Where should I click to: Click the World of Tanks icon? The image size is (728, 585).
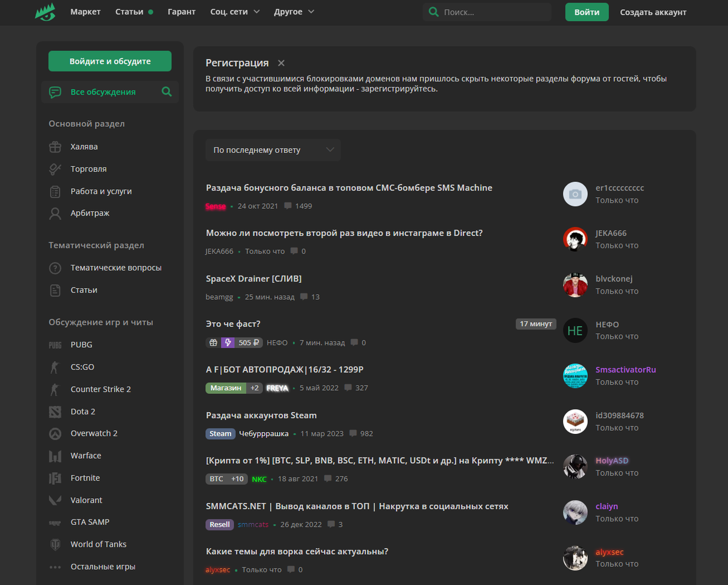pyautogui.click(x=55, y=544)
